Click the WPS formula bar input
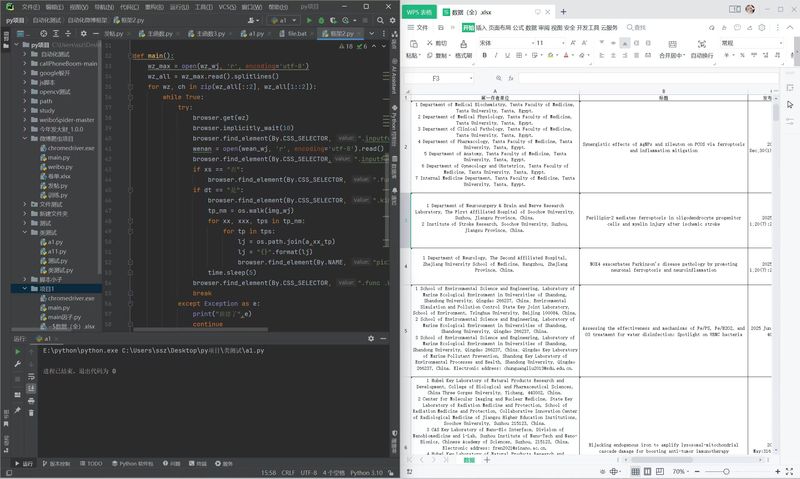Viewport: 800px width, 479px height. point(648,78)
